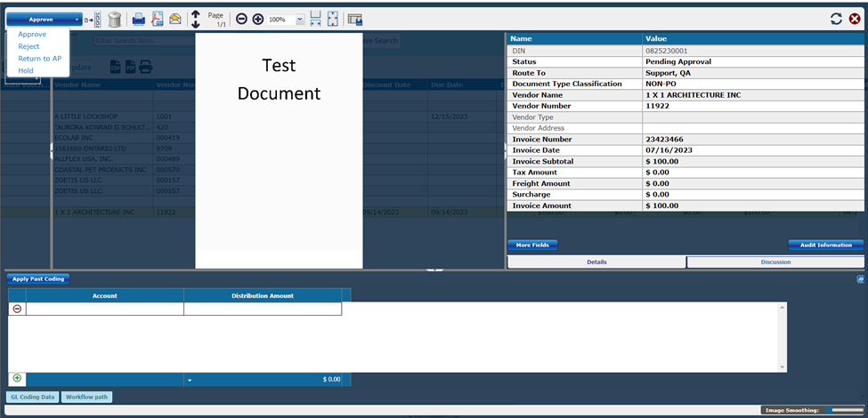
Task: Expand the dropdown arrow in distribution total row
Action: point(190,380)
